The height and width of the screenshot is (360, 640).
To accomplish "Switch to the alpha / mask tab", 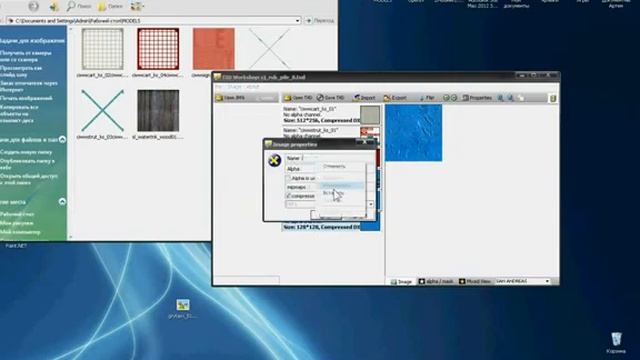I will click(x=436, y=282).
